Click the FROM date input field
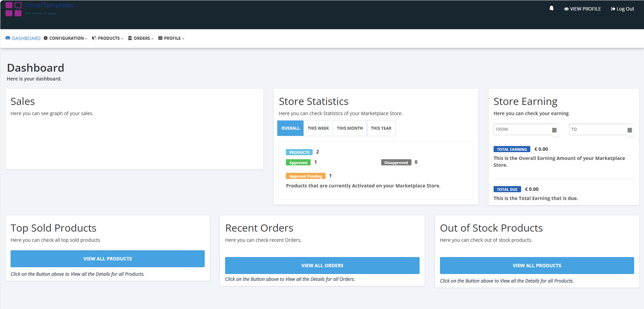Image resolution: width=644 pixels, height=309 pixels. 522,129
